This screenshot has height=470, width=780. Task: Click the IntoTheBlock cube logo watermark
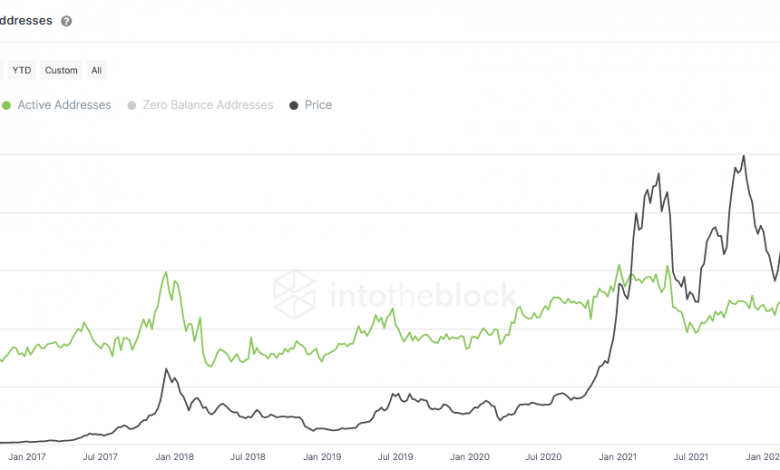pyautogui.click(x=295, y=294)
